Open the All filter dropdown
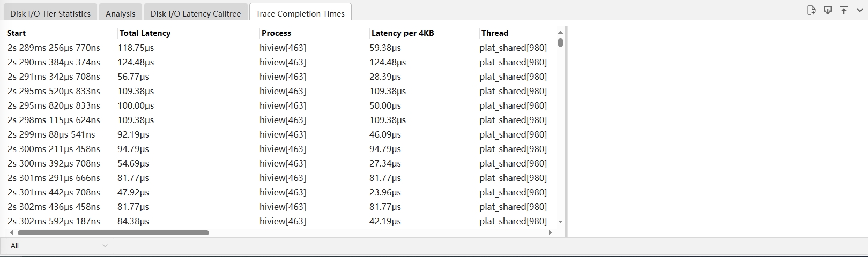868x257 pixels. coord(60,246)
